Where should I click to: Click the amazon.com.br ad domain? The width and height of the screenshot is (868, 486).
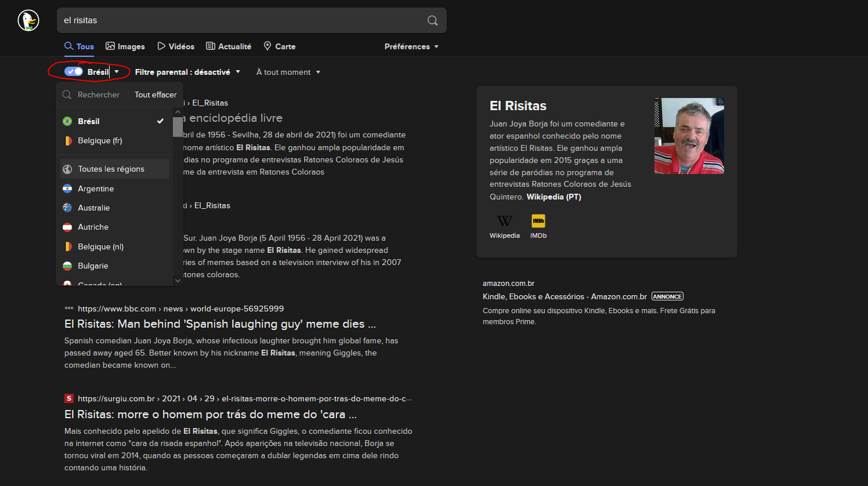[x=508, y=283]
